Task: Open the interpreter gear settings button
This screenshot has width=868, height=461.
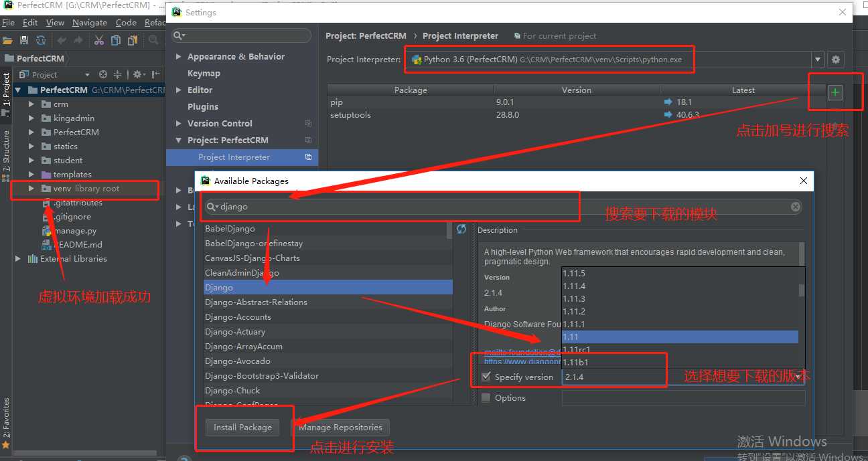Action: click(835, 60)
